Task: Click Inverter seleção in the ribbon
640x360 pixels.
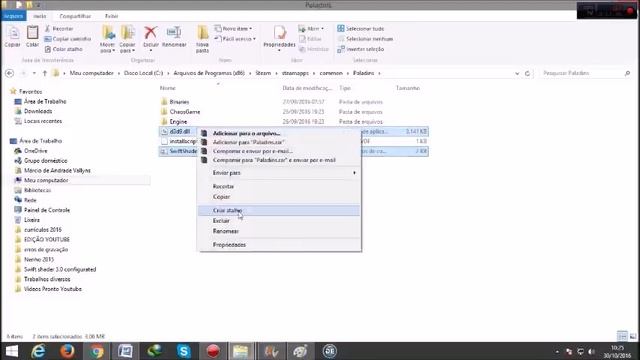Action: pos(360,49)
